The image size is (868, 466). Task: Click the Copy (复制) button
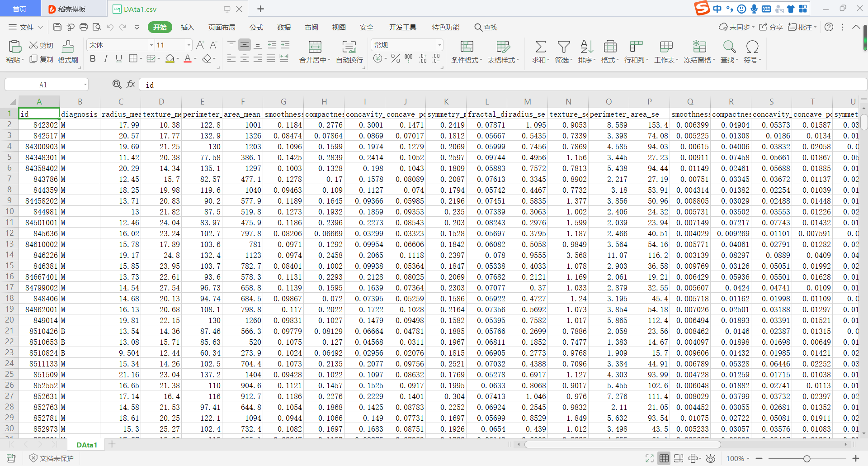click(41, 59)
